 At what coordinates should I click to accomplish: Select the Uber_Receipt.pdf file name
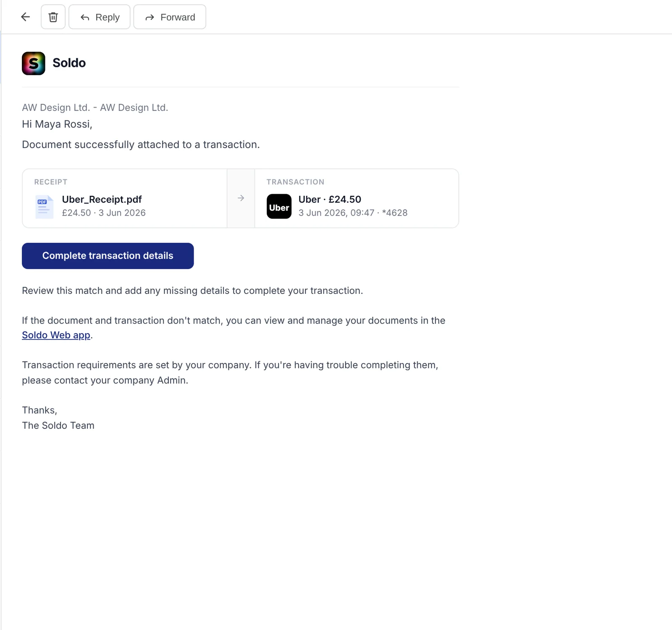click(102, 199)
